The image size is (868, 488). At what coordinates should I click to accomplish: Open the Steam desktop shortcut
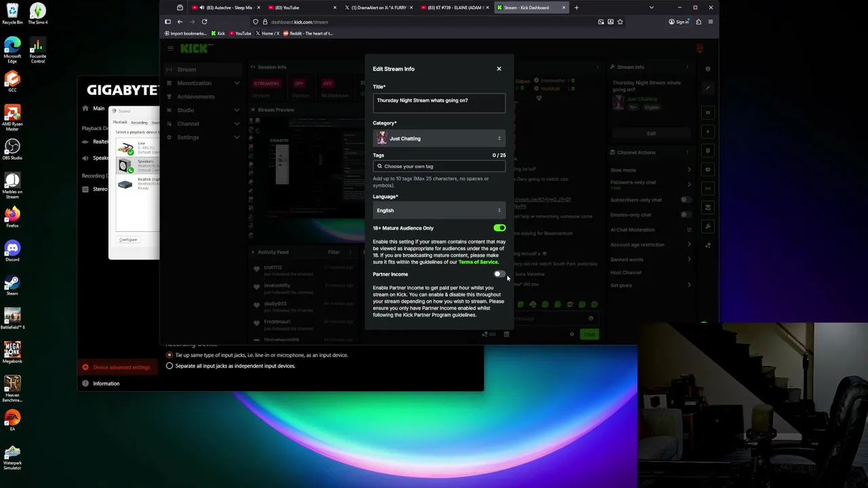(x=12, y=285)
